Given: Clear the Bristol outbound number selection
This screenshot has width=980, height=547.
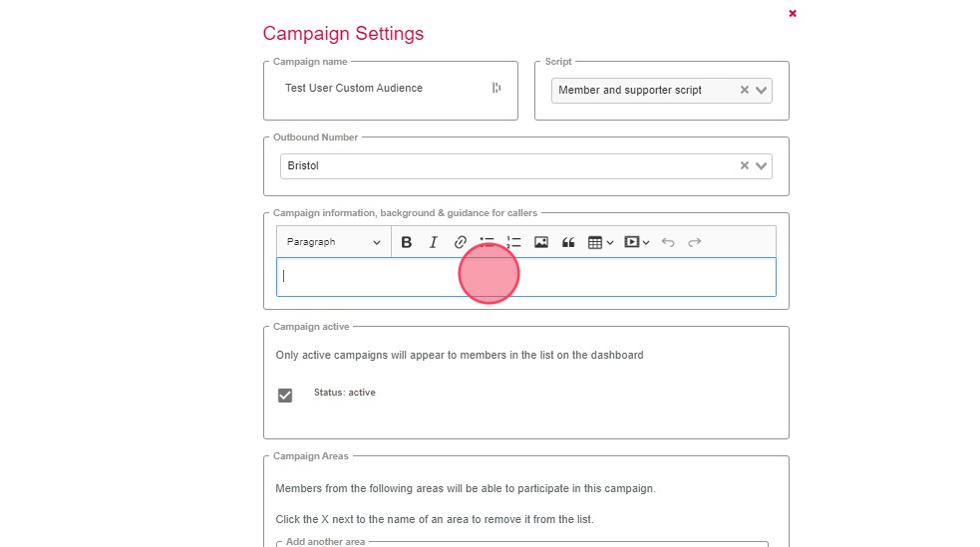Looking at the screenshot, I should [x=744, y=165].
